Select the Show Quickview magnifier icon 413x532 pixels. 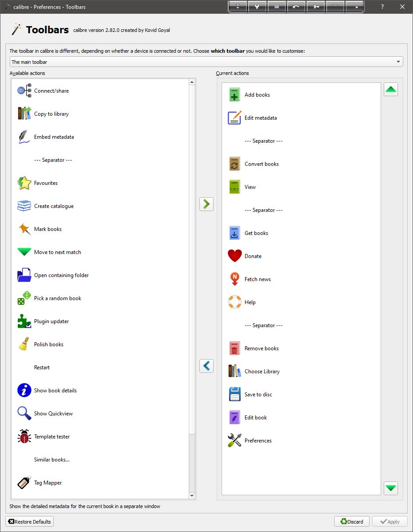24,414
